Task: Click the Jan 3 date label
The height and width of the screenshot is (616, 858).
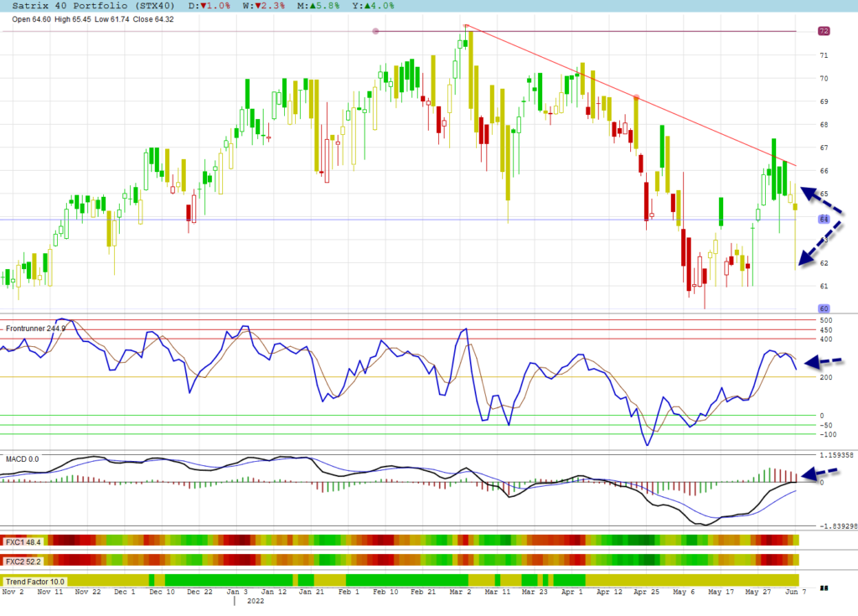Action: [x=237, y=592]
